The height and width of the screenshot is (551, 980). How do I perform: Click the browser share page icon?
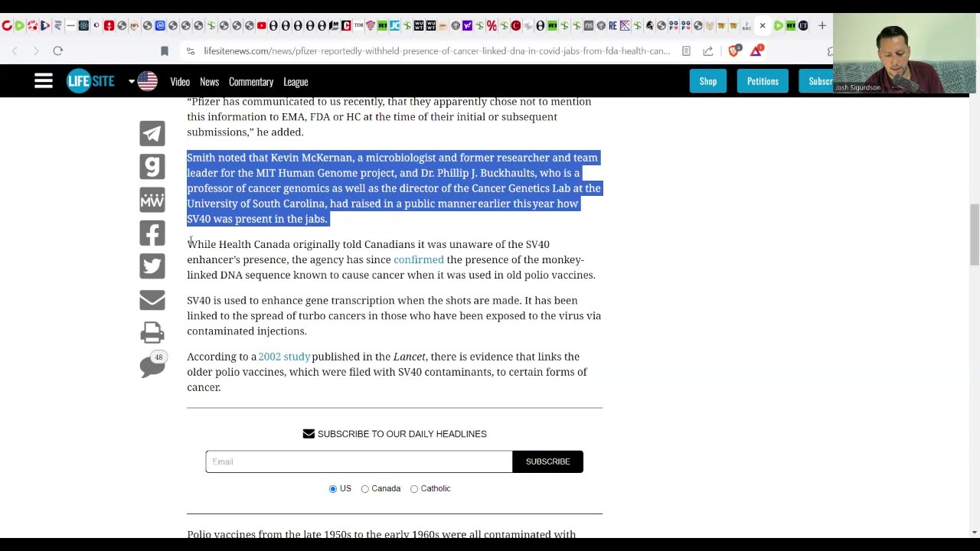(708, 51)
